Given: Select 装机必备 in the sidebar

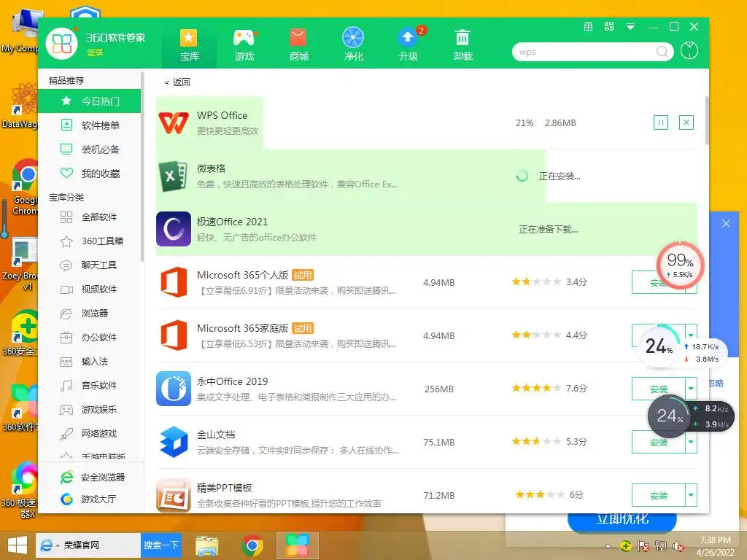Looking at the screenshot, I should (90, 149).
